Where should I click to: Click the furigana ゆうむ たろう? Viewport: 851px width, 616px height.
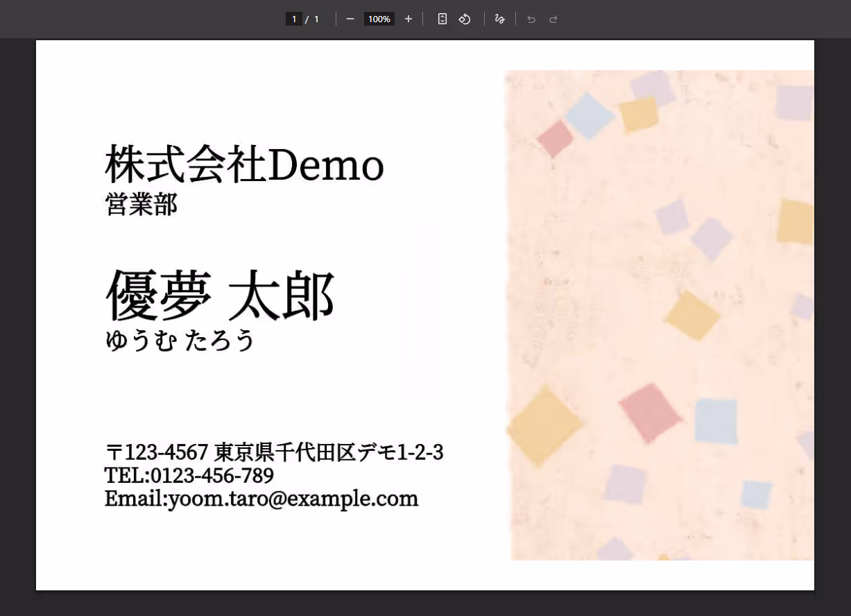tap(180, 341)
